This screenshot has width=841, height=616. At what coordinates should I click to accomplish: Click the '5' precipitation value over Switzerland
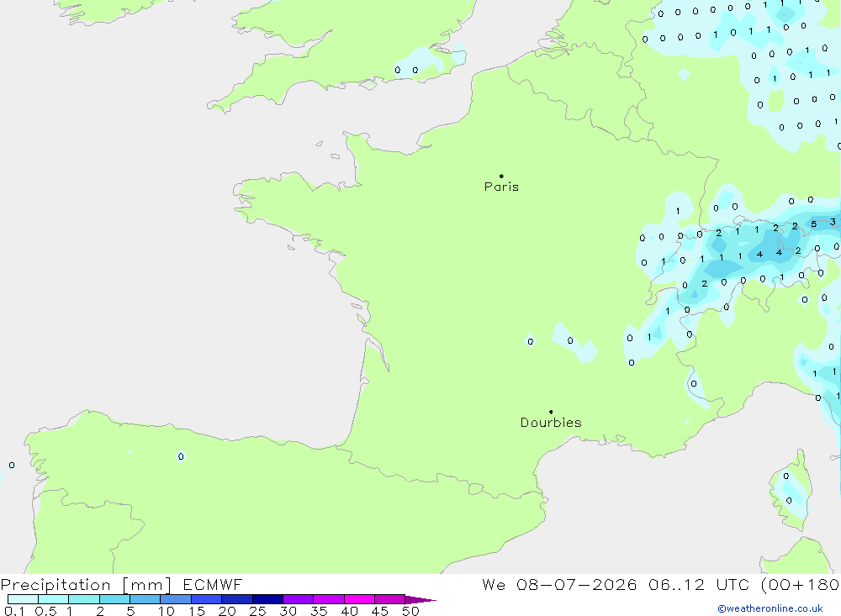tap(813, 224)
